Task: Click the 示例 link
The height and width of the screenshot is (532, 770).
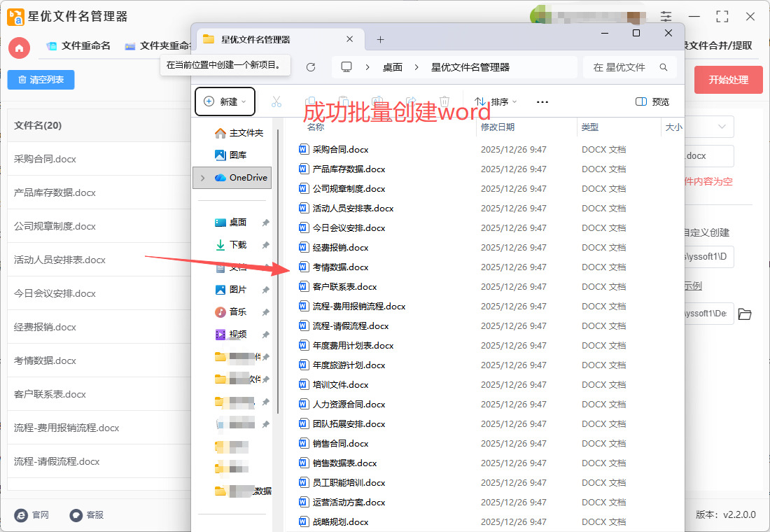Action: coord(693,286)
